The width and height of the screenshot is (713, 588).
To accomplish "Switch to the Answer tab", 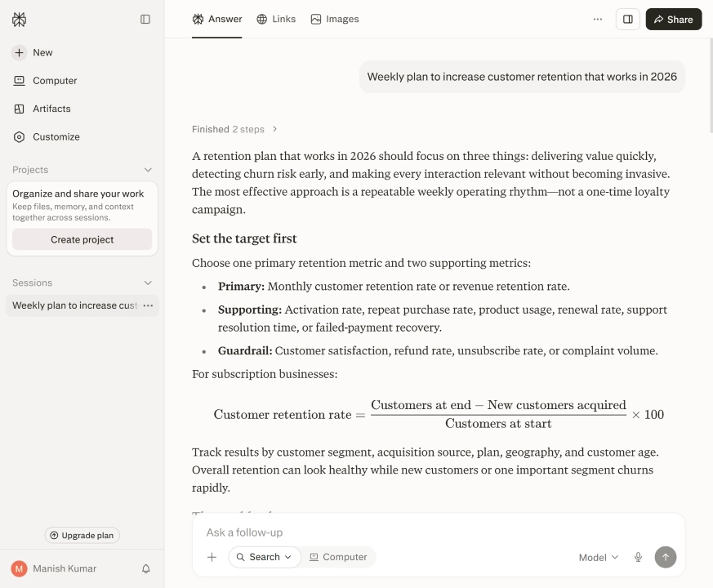I will point(217,19).
